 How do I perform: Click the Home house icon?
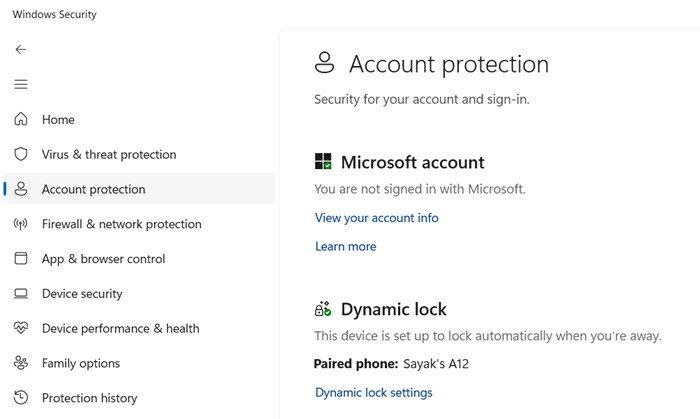click(x=21, y=119)
